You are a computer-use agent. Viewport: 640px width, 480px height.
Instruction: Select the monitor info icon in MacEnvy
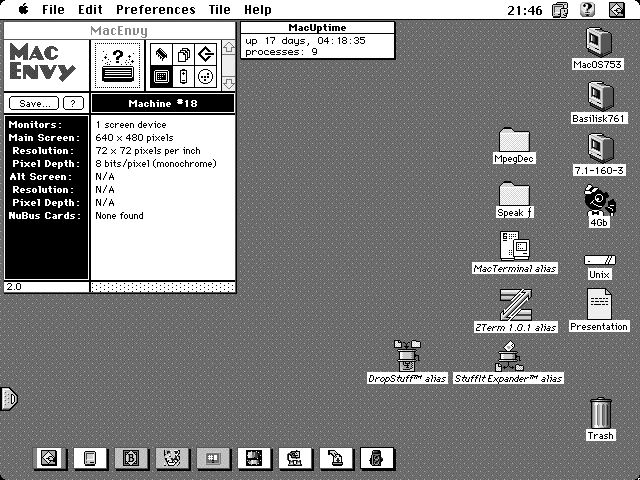pyautogui.click(x=161, y=77)
